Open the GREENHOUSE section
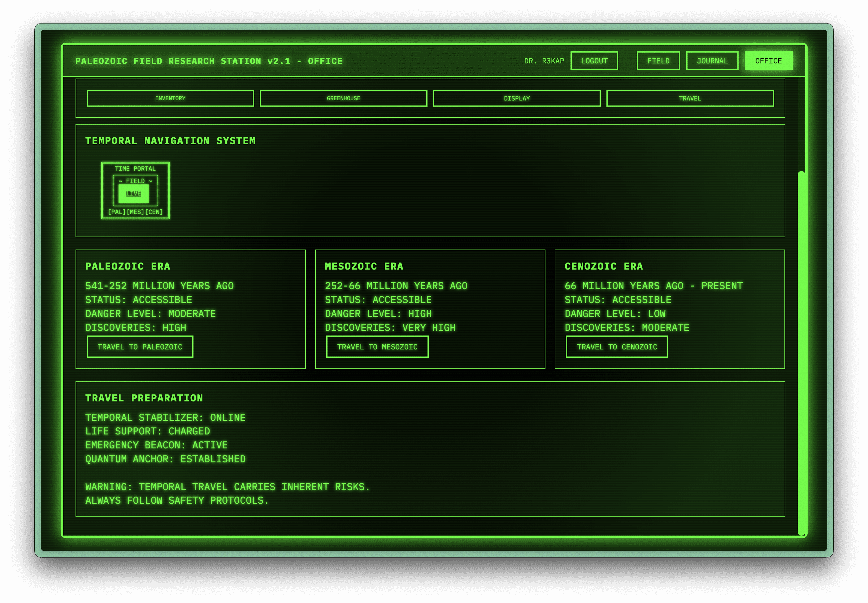Screen dimensions: 868x603 point(343,98)
